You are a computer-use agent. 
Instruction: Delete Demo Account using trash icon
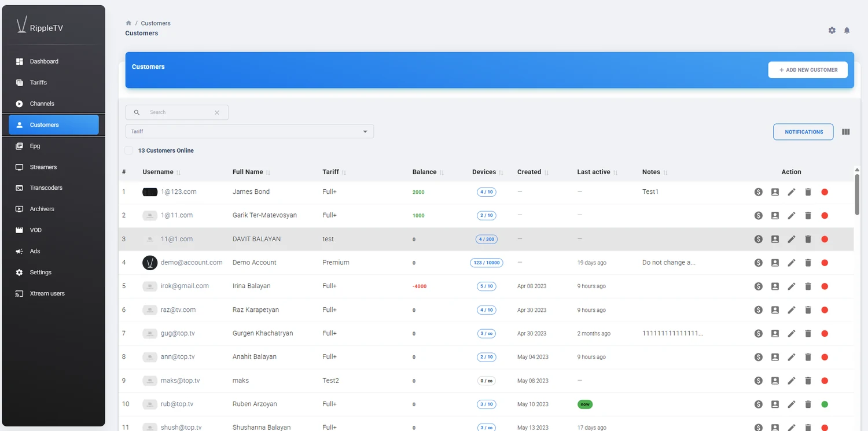pyautogui.click(x=808, y=263)
